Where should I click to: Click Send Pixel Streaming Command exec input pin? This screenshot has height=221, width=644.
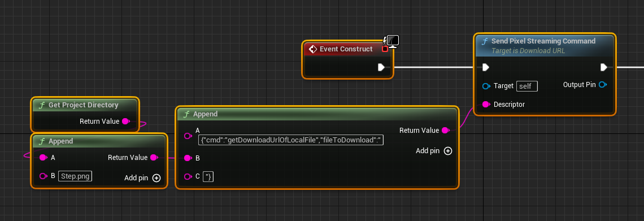tap(486, 67)
